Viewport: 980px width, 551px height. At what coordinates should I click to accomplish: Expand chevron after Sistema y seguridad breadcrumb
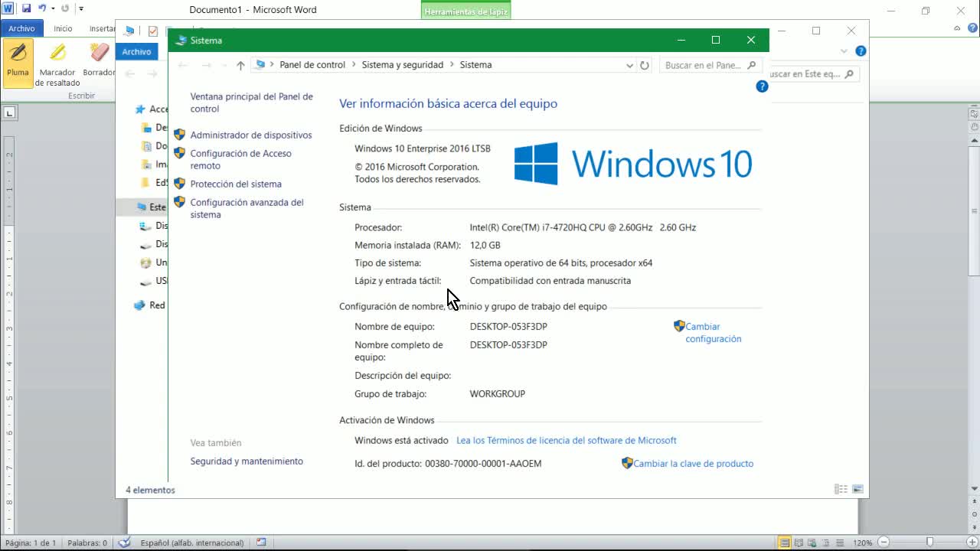pos(452,65)
